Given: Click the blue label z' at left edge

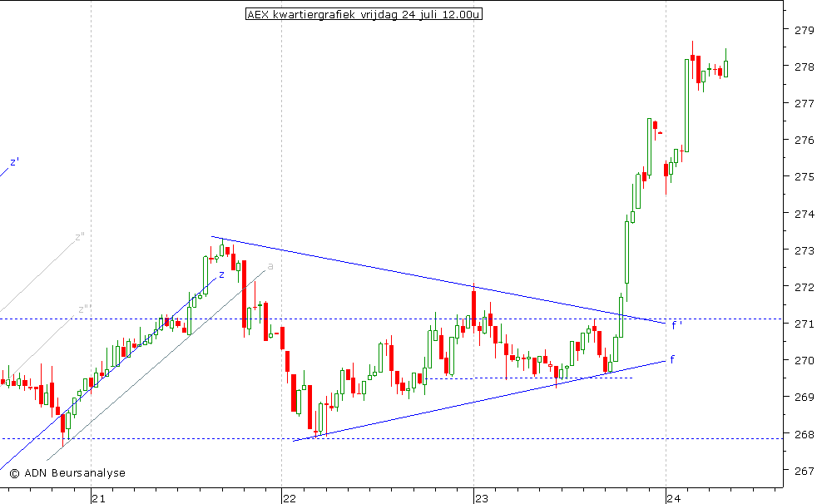Looking at the screenshot, I should (x=15, y=162).
